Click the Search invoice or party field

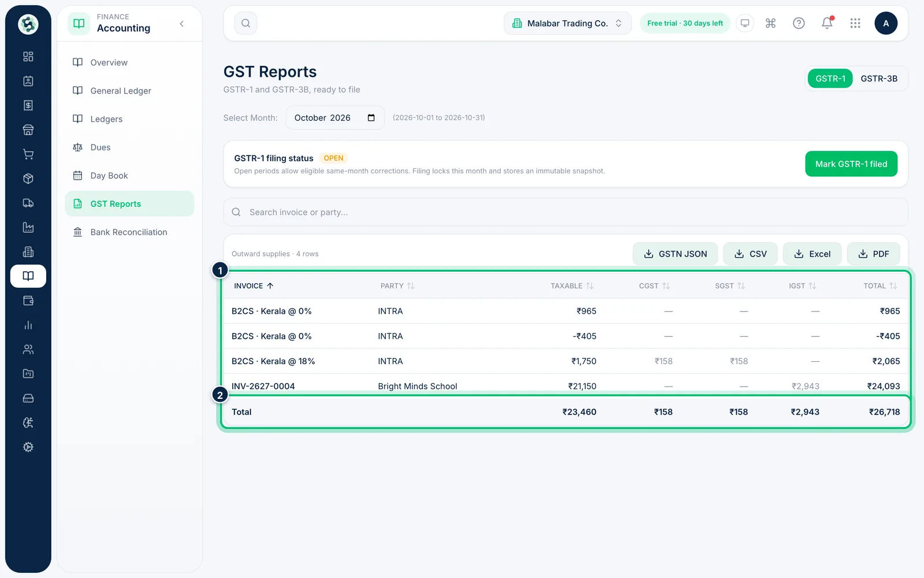[566, 212]
